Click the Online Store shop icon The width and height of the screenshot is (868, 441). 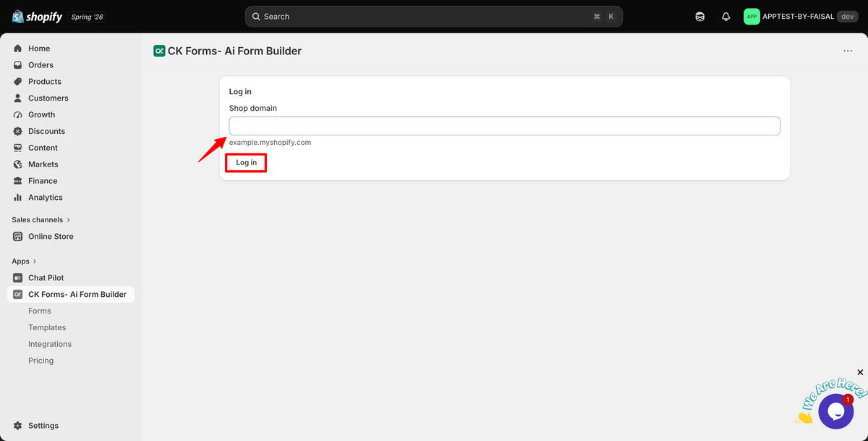(18, 237)
